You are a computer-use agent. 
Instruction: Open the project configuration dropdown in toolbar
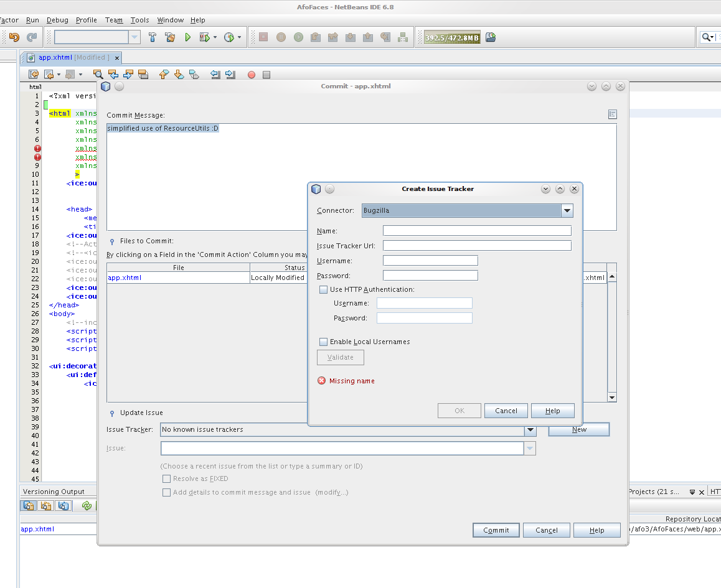coord(134,37)
